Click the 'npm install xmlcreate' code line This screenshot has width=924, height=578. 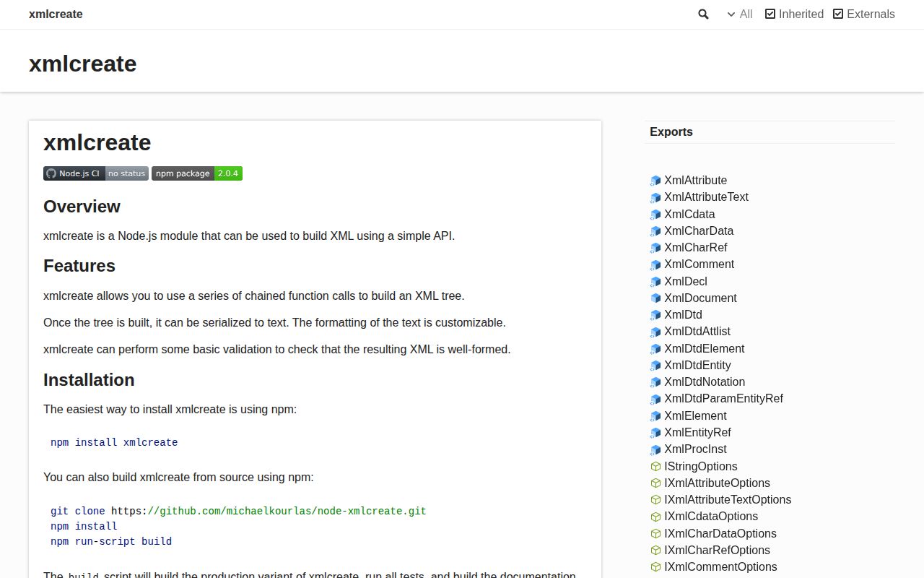114,442
